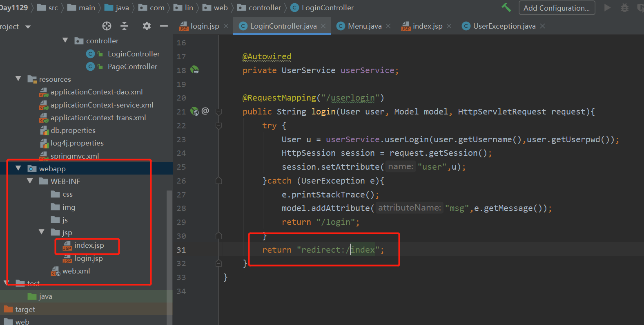Click the Debug bug icon

(624, 7)
